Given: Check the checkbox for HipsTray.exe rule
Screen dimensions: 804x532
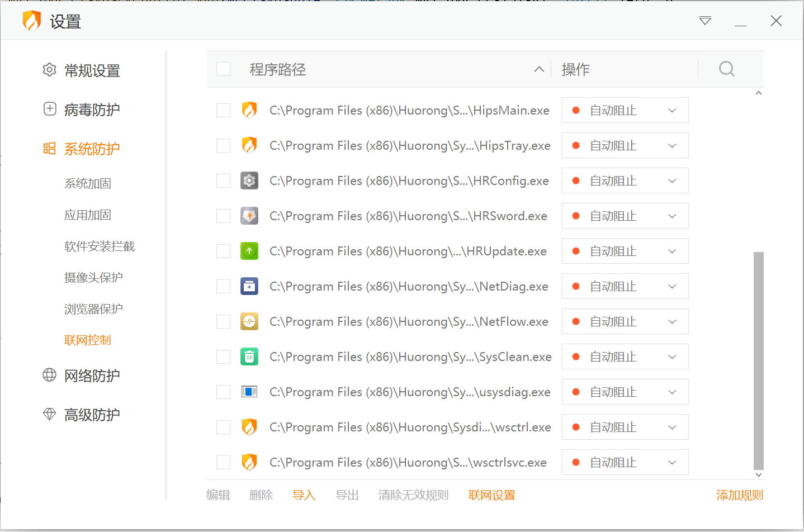Looking at the screenshot, I should (223, 145).
